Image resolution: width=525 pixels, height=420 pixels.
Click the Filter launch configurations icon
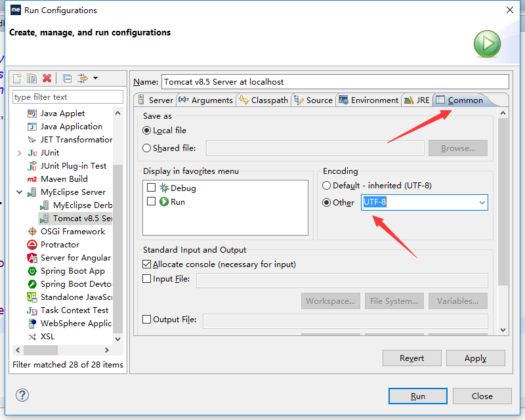tap(83, 78)
